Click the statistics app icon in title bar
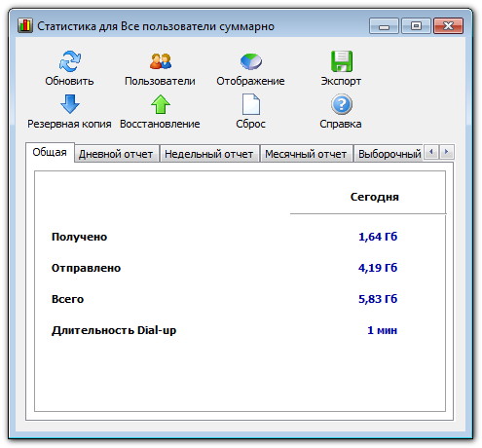The image size is (482, 448). [x=25, y=25]
